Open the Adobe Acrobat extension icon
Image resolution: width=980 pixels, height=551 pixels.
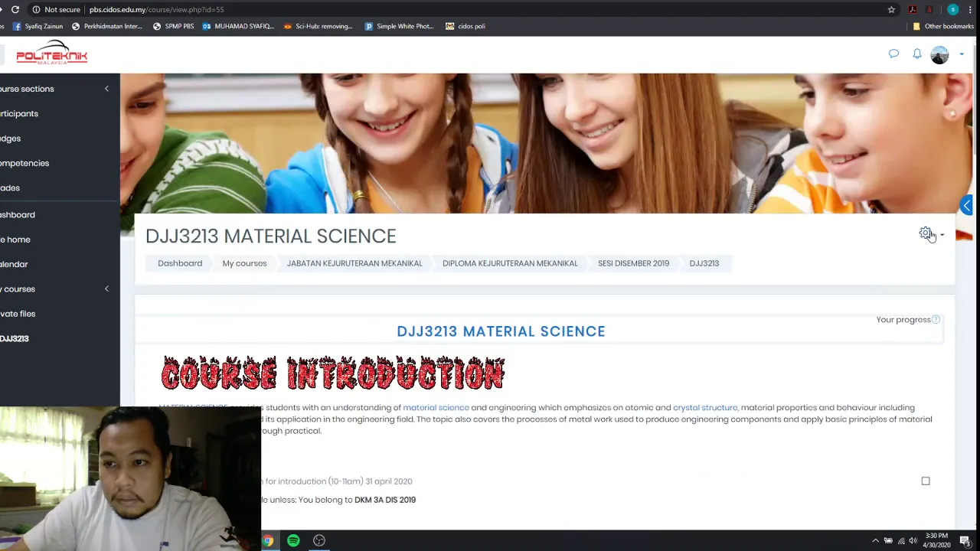[x=913, y=9]
